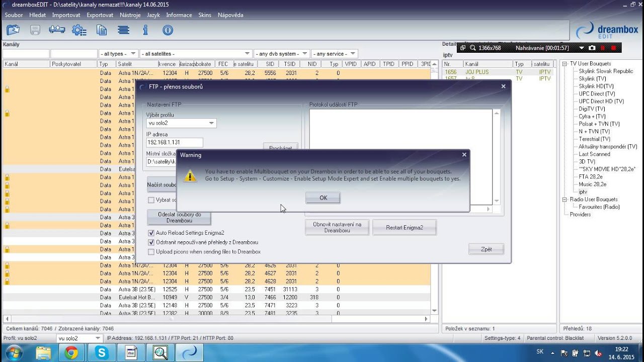Click the volume icon in system tray

point(598,353)
